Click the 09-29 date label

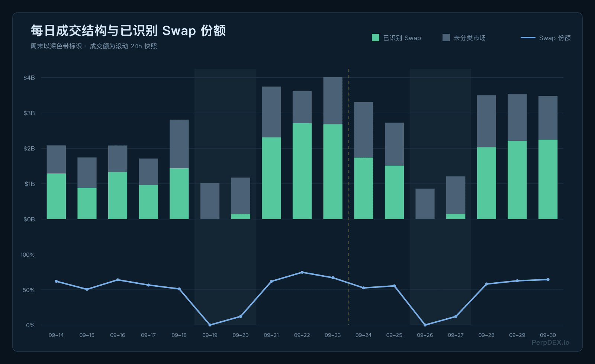point(517,335)
